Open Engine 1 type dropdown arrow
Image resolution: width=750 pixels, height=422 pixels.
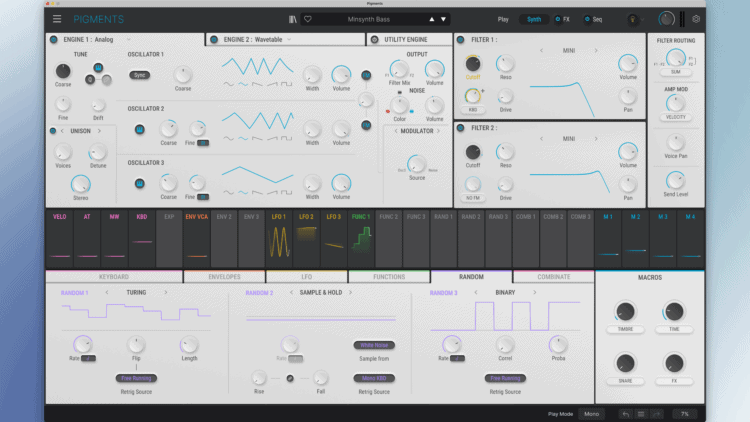[x=129, y=40]
